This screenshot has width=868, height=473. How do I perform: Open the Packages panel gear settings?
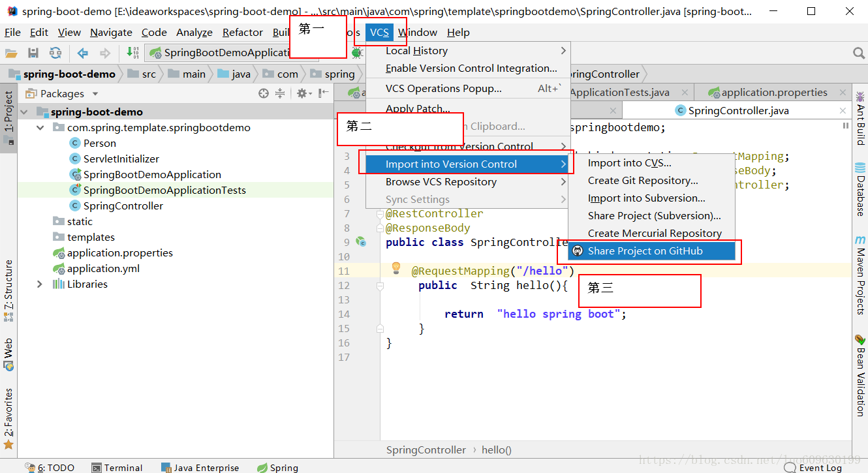tap(303, 93)
